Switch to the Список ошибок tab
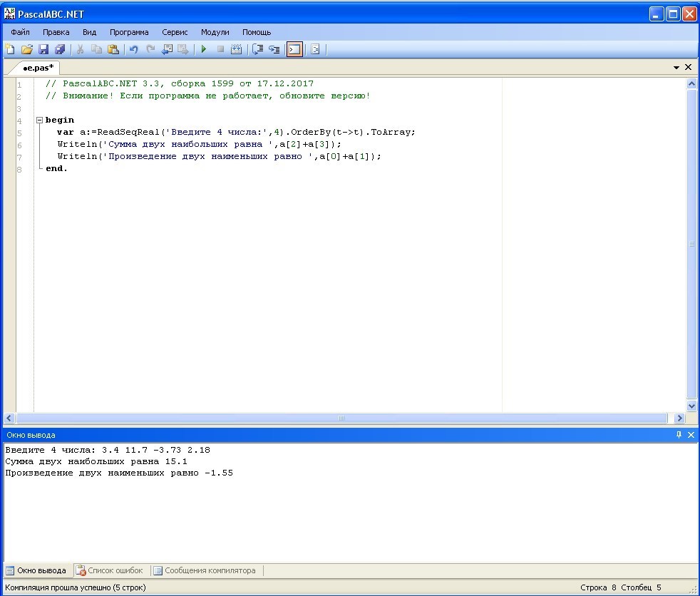The width and height of the screenshot is (700, 596). pos(110,570)
